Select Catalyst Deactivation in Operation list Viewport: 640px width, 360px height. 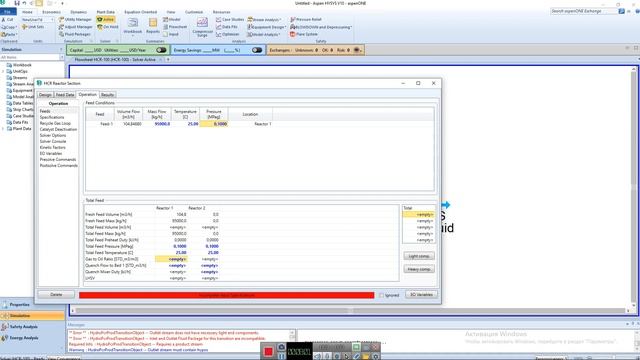coord(58,129)
